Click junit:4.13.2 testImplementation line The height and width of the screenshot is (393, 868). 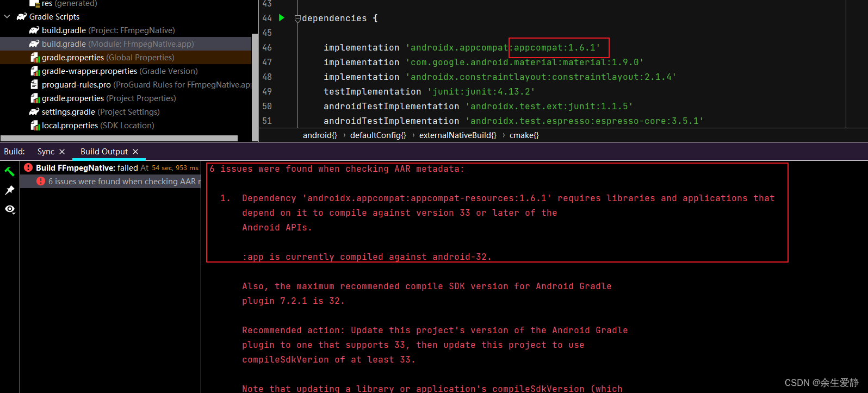429,92
